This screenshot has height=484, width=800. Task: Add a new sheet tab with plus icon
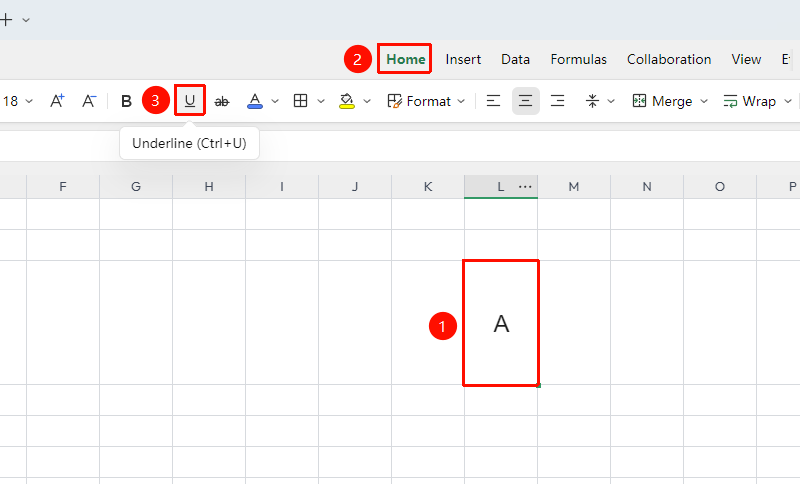point(6,20)
